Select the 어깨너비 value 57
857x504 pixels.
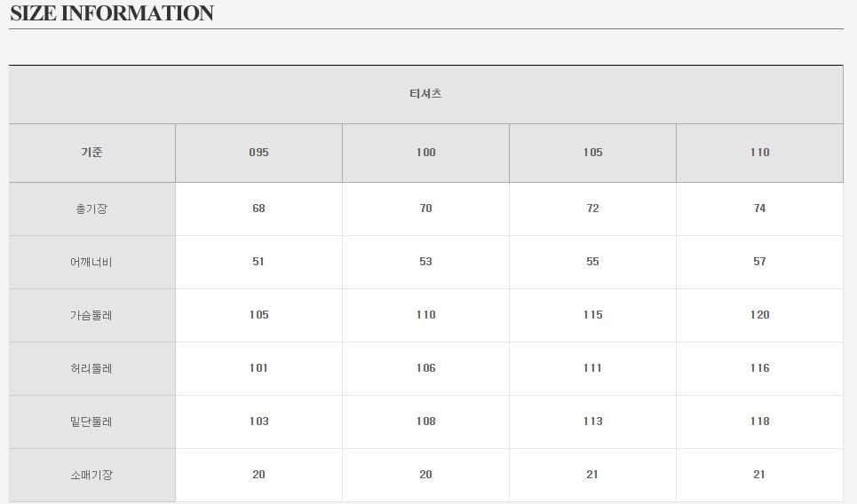[x=759, y=262]
